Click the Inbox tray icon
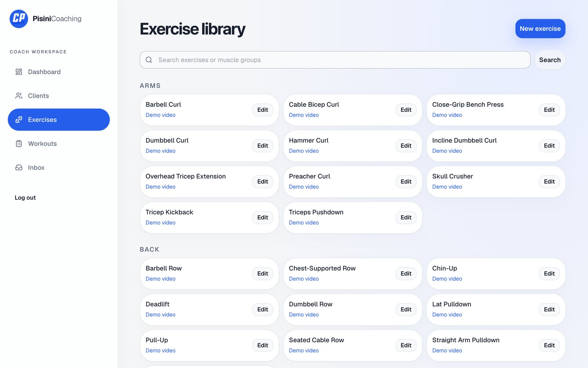The width and height of the screenshot is (588, 368). pos(19,167)
